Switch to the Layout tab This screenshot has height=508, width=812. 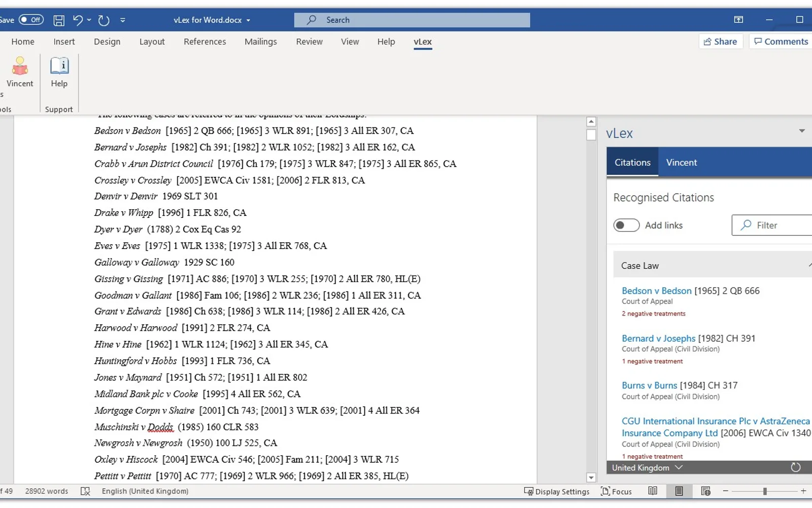(x=152, y=42)
